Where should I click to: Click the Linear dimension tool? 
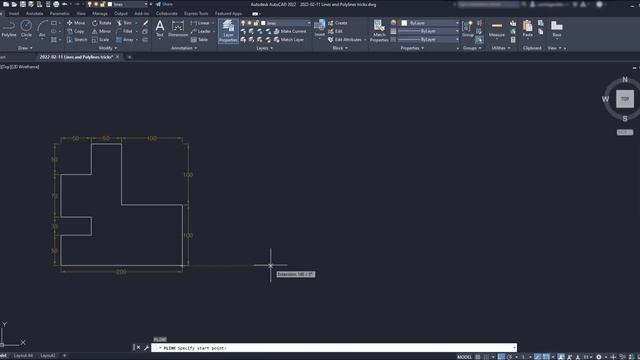(200, 23)
